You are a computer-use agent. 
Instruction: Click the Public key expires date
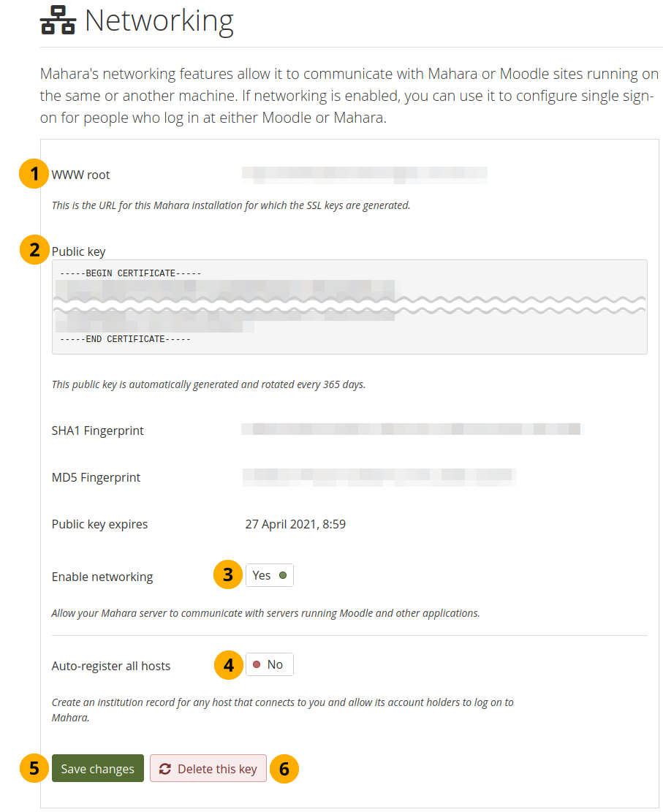click(295, 524)
